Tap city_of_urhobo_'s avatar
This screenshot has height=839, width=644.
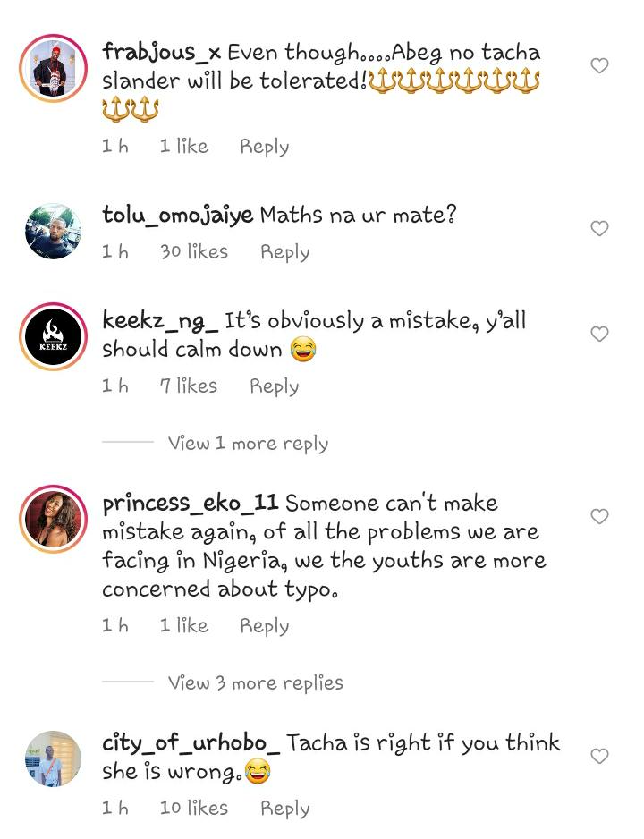click(54, 758)
